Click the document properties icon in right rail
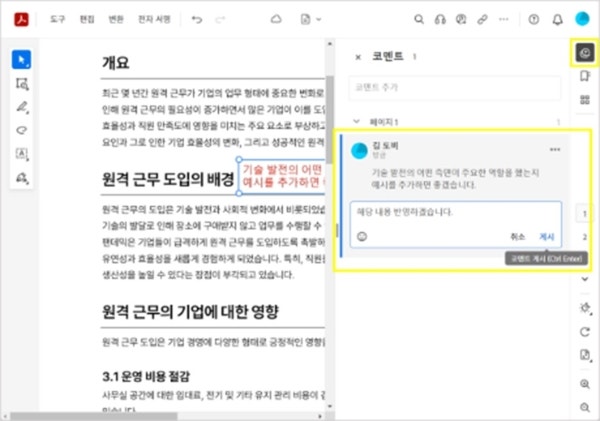600x421 pixels. click(585, 355)
